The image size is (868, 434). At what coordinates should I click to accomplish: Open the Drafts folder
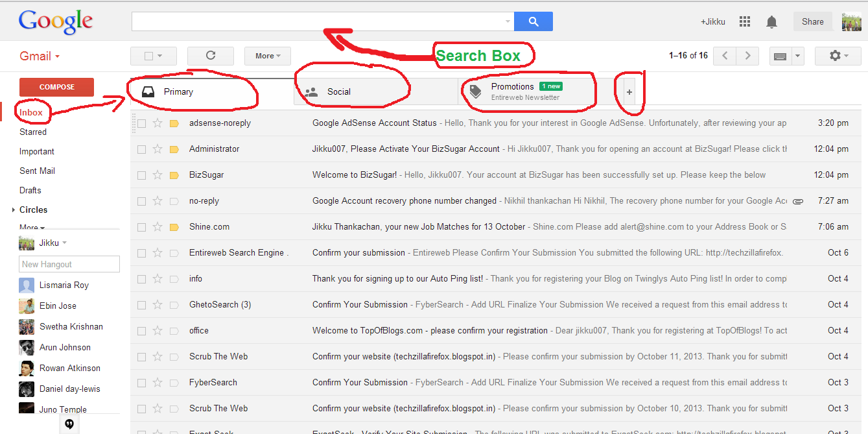(30, 191)
